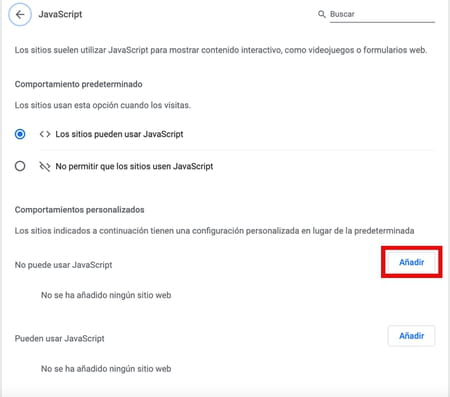
Task: Click 'Los sitios usan esta opción' description
Action: (103, 105)
